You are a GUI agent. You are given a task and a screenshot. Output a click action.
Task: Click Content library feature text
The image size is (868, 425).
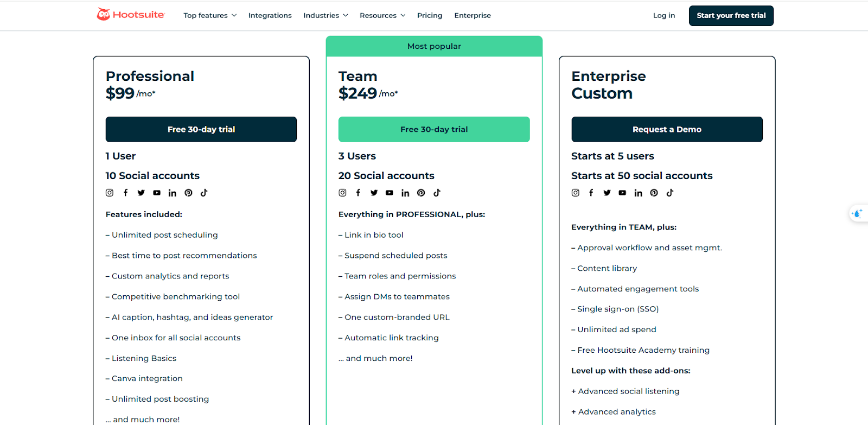click(607, 269)
